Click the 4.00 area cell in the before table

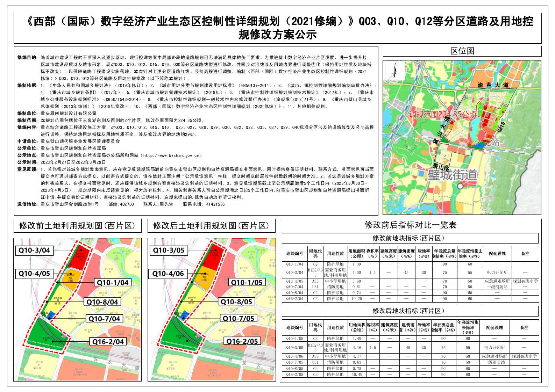357,273
